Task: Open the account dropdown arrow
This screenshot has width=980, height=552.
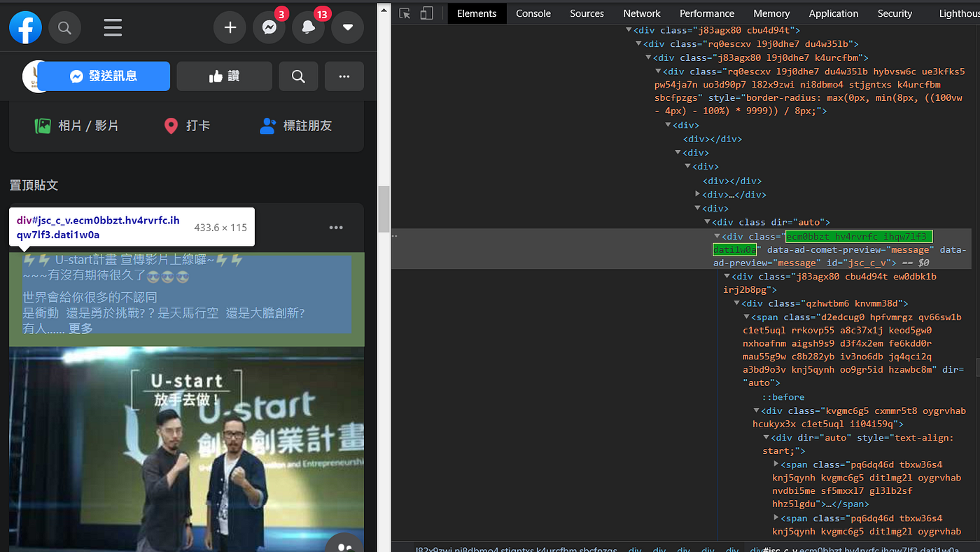Action: [x=347, y=28]
